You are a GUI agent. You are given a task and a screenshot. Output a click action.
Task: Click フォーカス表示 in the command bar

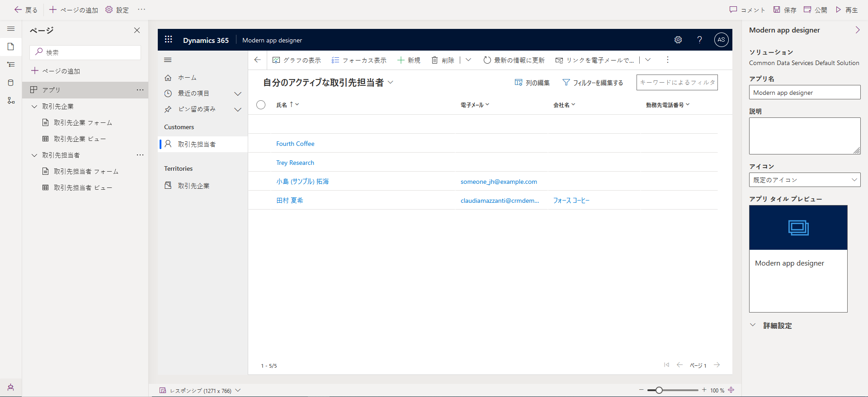[359, 60]
